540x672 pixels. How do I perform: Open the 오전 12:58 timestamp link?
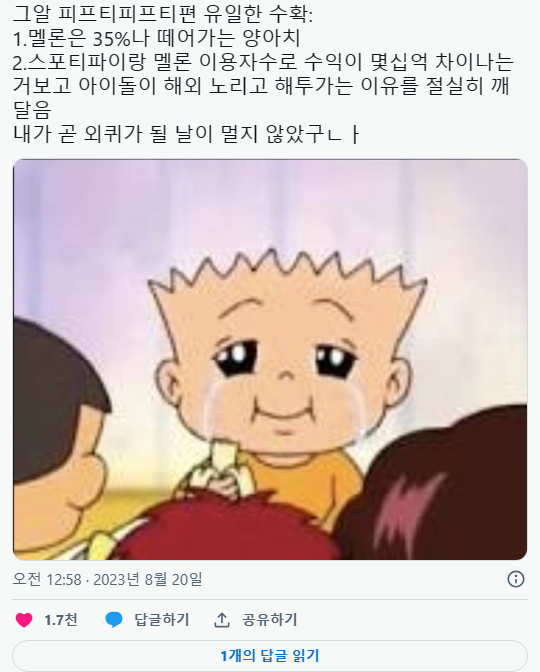point(47,579)
